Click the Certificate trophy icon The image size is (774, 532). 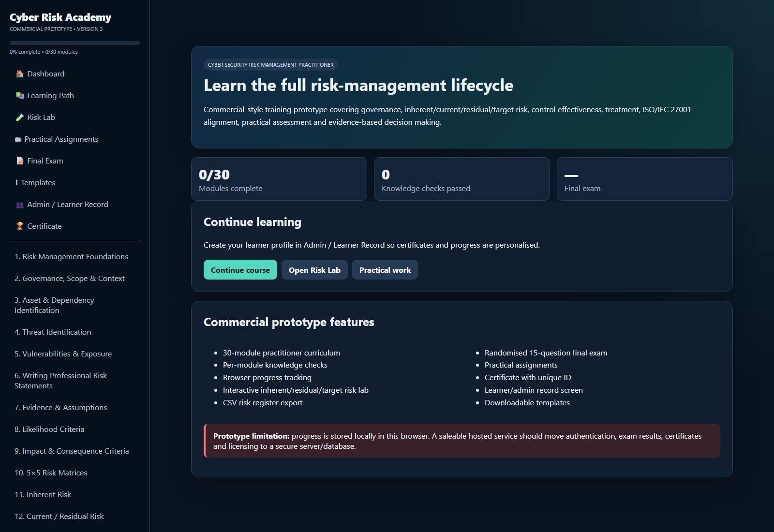[x=20, y=226]
